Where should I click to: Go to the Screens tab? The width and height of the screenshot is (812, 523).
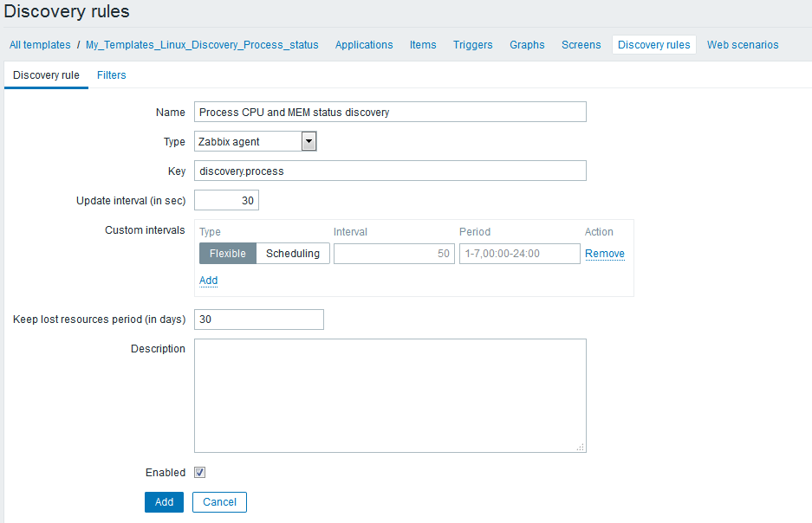(581, 45)
